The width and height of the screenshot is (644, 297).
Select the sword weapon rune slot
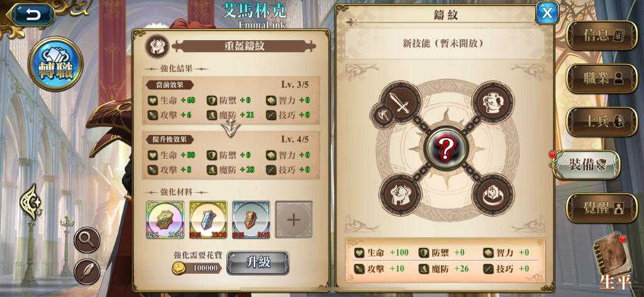click(401, 102)
